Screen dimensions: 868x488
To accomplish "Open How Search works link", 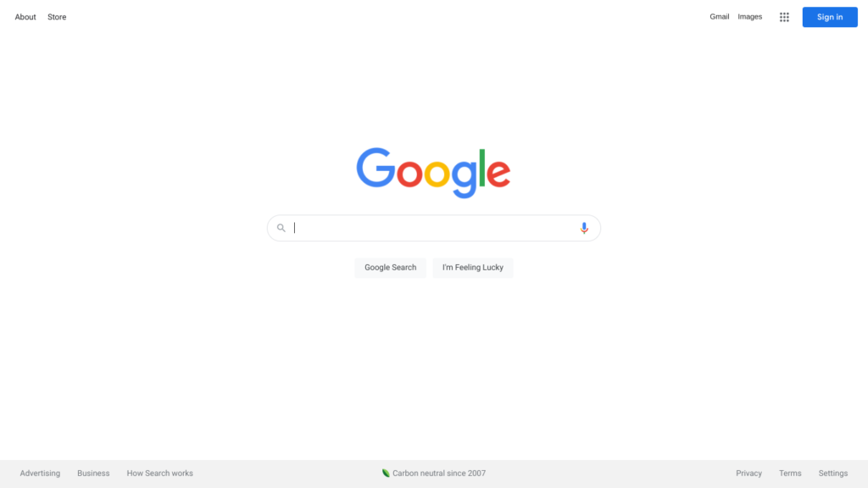I will coord(160,474).
